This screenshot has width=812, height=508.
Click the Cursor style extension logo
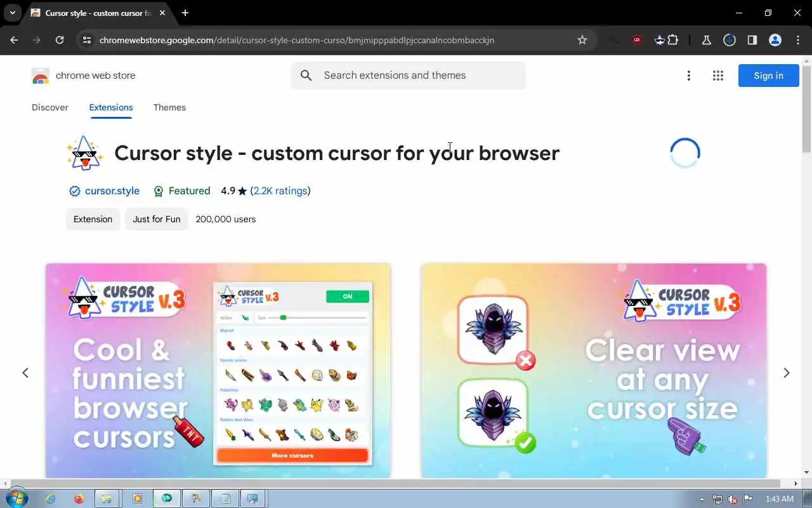coord(85,153)
